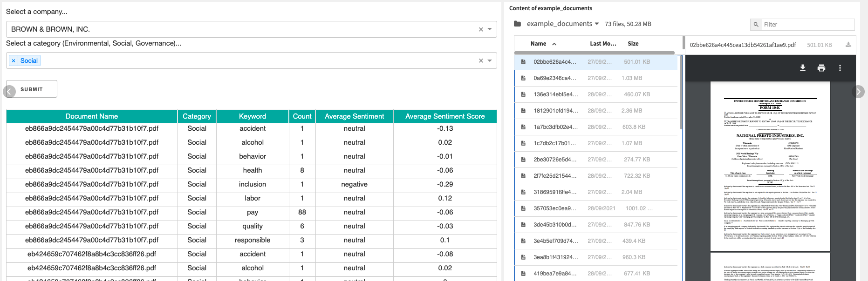
Task: Click the Count column header
Action: click(x=302, y=116)
